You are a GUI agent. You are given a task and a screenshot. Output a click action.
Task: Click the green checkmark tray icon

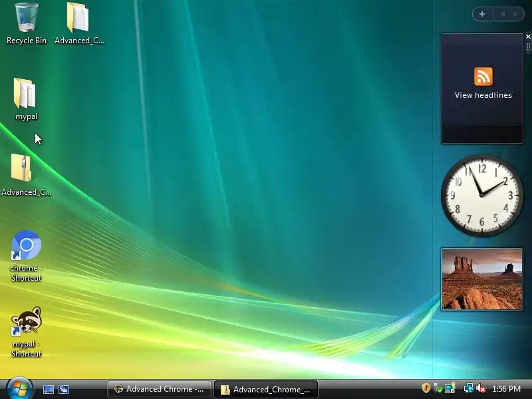pyautogui.click(x=438, y=388)
